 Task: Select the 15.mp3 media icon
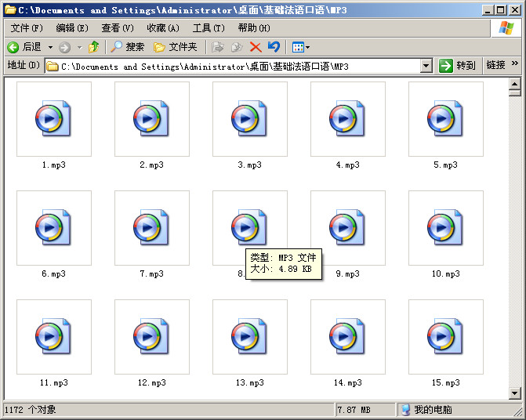point(445,336)
